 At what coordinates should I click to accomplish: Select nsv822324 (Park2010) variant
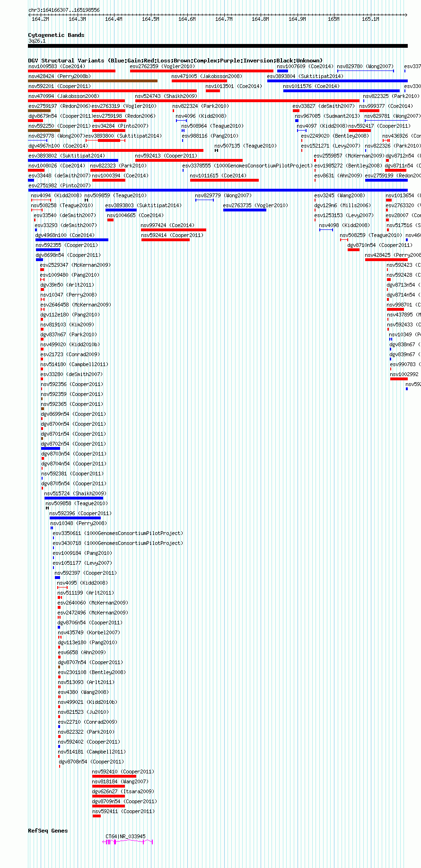(x=201, y=106)
